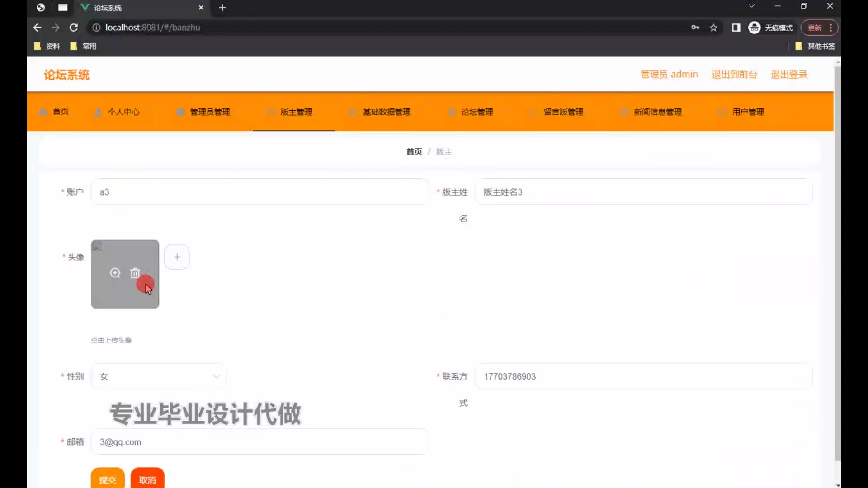Screen dimensions: 868x488
Task: Reload the page with refresh icon
Action: pos(74,28)
